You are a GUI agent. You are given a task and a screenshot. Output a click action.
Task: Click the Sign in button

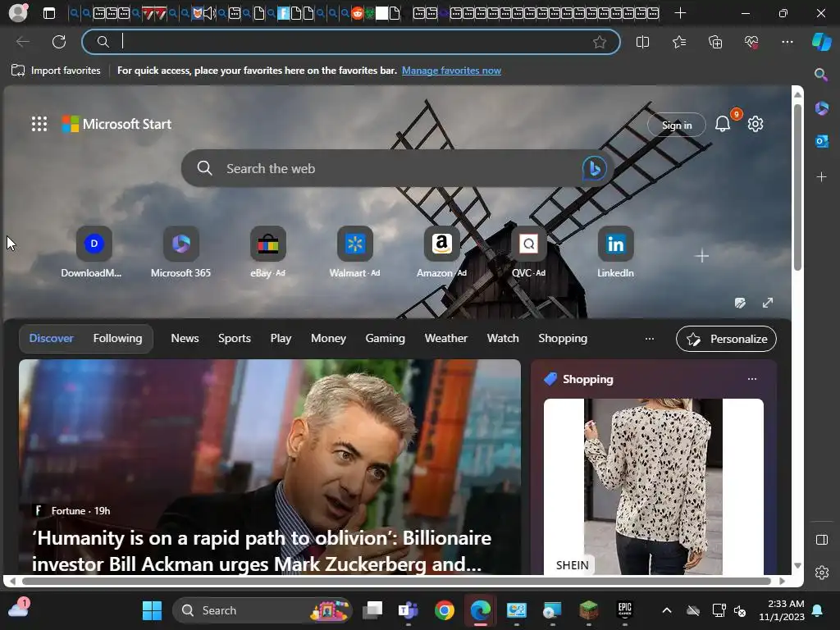point(677,125)
